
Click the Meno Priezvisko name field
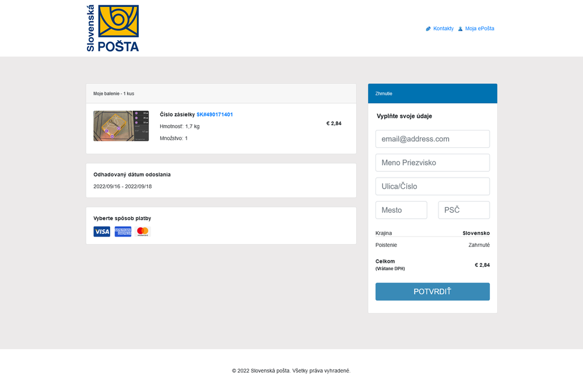click(x=432, y=163)
